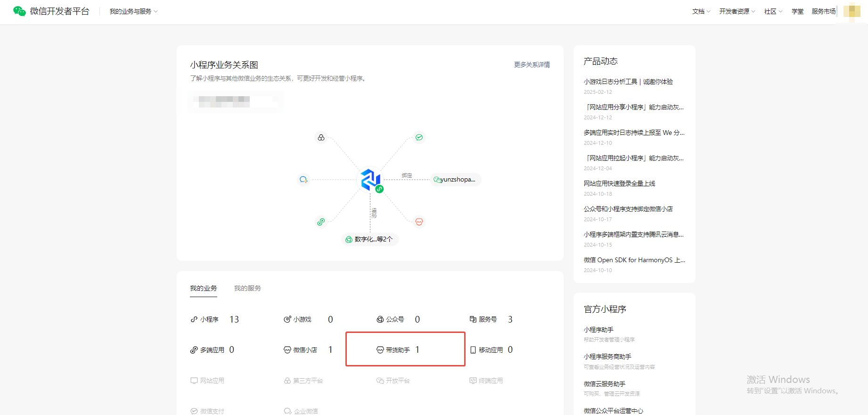Switch to the 我的服务 tab
The width and height of the screenshot is (868, 415).
click(x=247, y=288)
